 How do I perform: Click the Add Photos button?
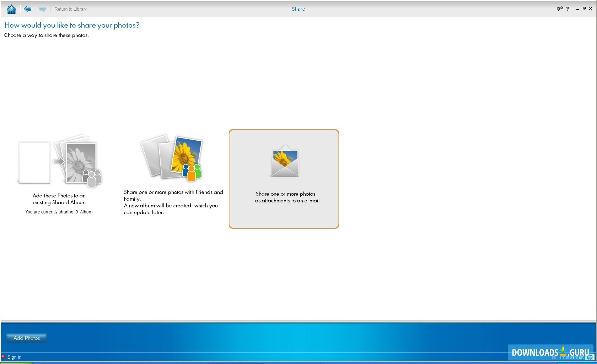(x=27, y=338)
